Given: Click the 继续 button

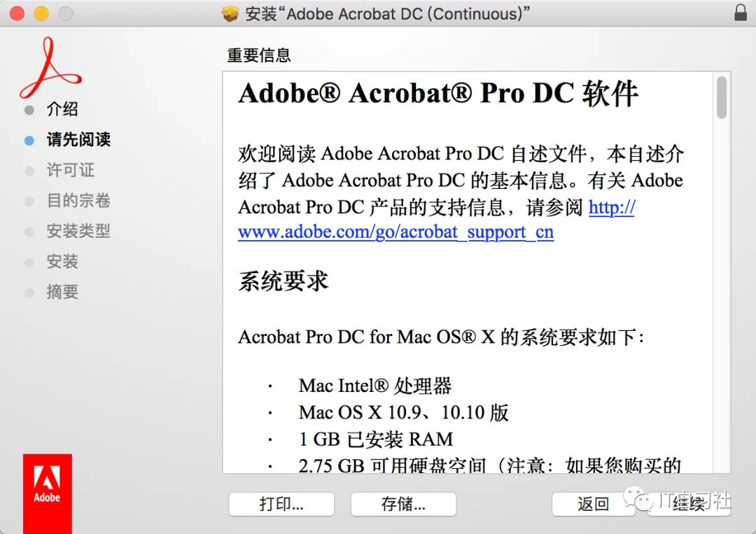Looking at the screenshot, I should click(689, 504).
